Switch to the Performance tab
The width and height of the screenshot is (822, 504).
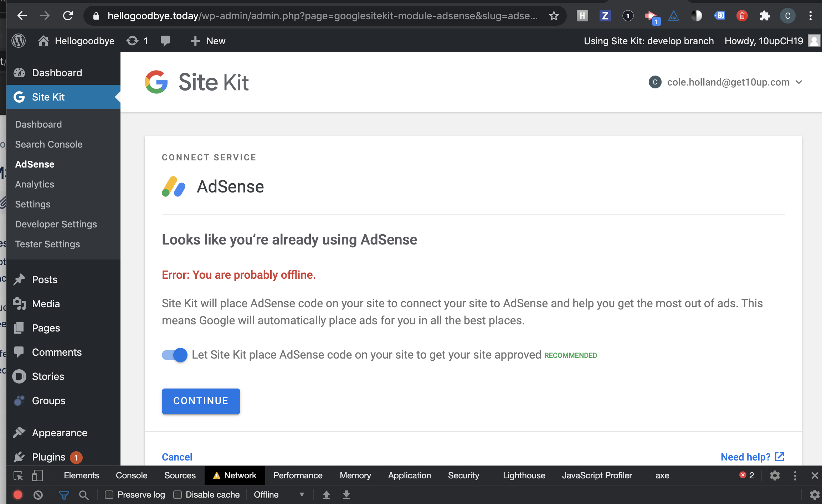298,475
